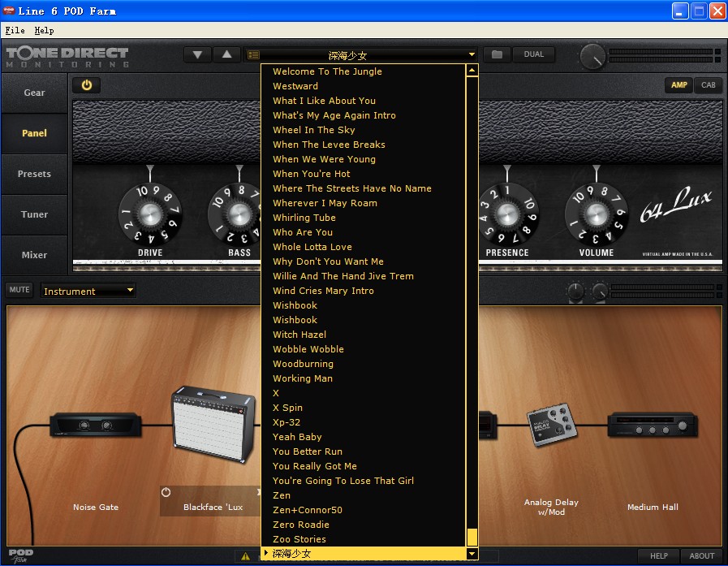The width and height of the screenshot is (728, 566).
Task: Collapse the preset name dropdown arrow
Action: coord(472,54)
